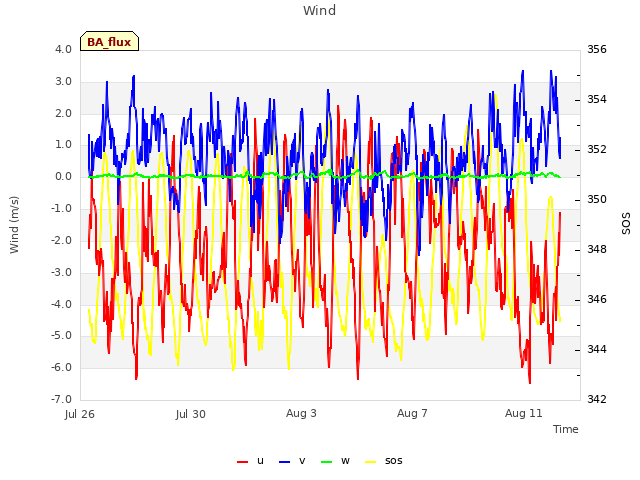Viewport: 640px width, 480px height.
Task: Click the red u legend swatch
Action: click(242, 462)
